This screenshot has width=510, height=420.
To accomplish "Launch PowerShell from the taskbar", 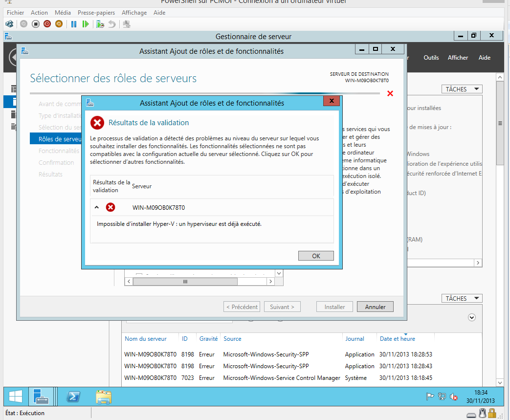I will (x=73, y=397).
